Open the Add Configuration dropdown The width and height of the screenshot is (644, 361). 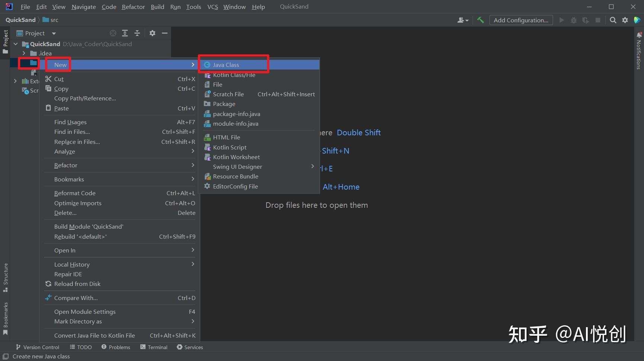pyautogui.click(x=521, y=20)
